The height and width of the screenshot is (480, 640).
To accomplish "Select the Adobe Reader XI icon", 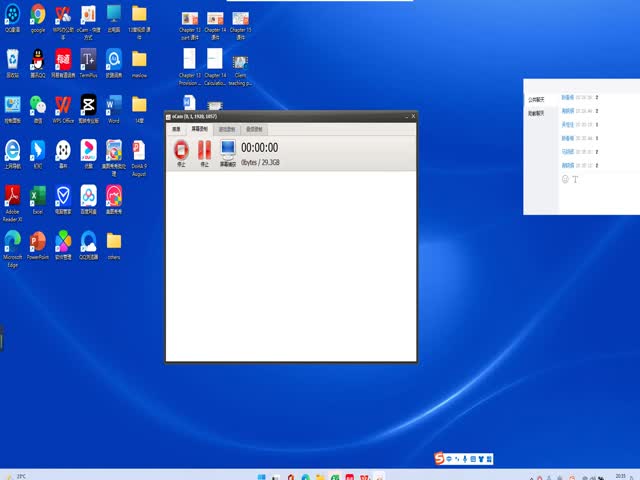I will click(x=12, y=197).
